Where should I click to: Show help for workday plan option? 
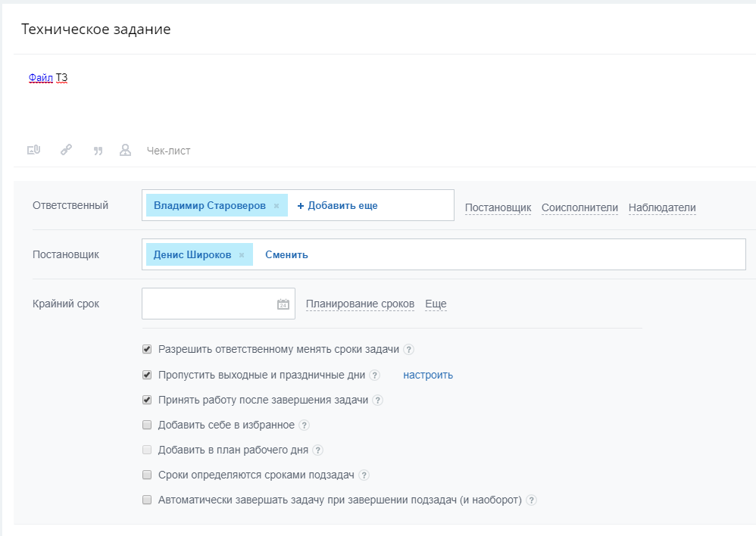point(317,450)
